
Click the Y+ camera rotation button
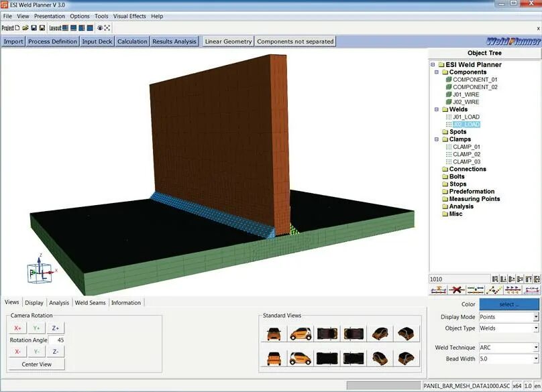(37, 328)
